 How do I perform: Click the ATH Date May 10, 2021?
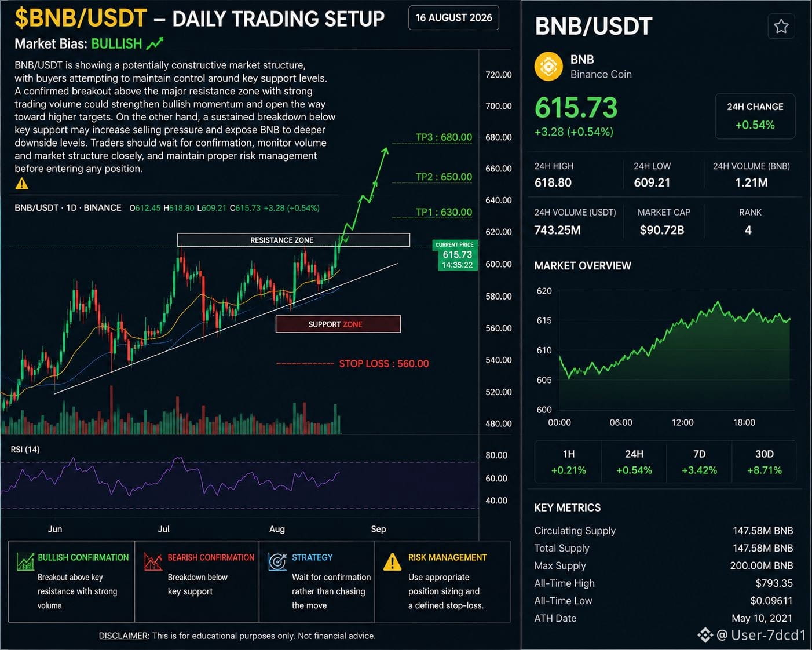(x=762, y=618)
